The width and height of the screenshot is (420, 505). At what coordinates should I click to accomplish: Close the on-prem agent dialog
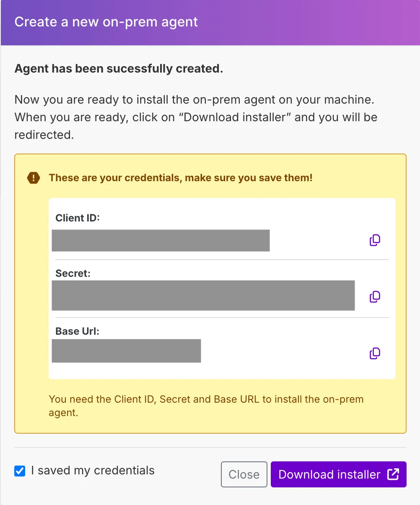coord(244,474)
